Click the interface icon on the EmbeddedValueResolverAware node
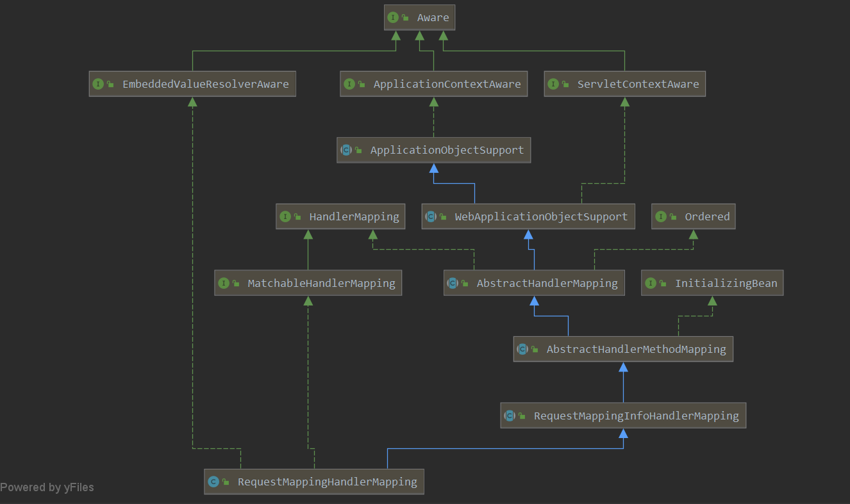 98,84
